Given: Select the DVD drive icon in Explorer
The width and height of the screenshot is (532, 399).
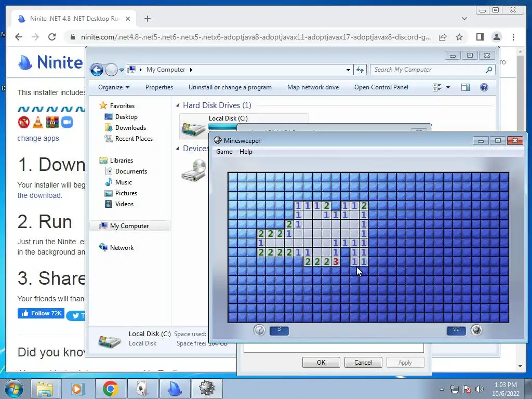Looking at the screenshot, I should 194,170.
